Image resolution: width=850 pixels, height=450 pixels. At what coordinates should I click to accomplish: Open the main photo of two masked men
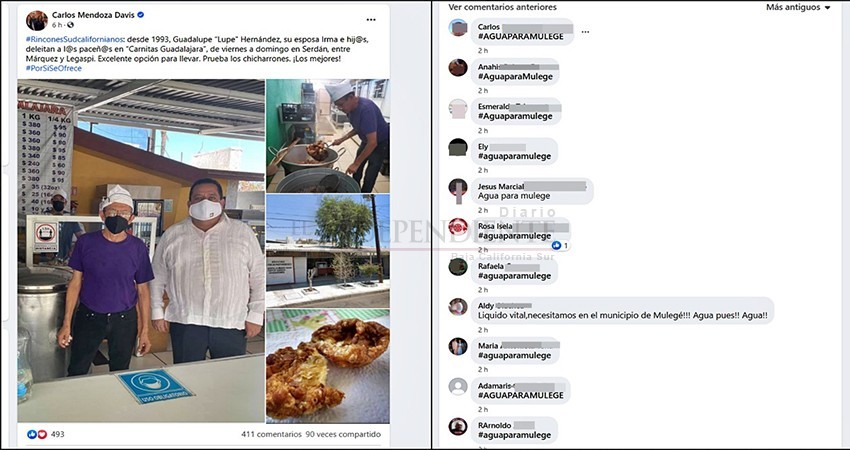pyautogui.click(x=141, y=251)
